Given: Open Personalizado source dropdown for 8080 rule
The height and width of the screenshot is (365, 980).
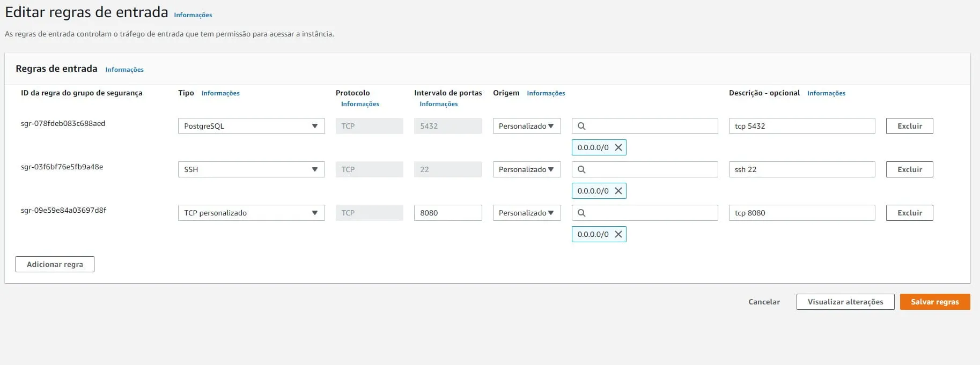Looking at the screenshot, I should 526,213.
